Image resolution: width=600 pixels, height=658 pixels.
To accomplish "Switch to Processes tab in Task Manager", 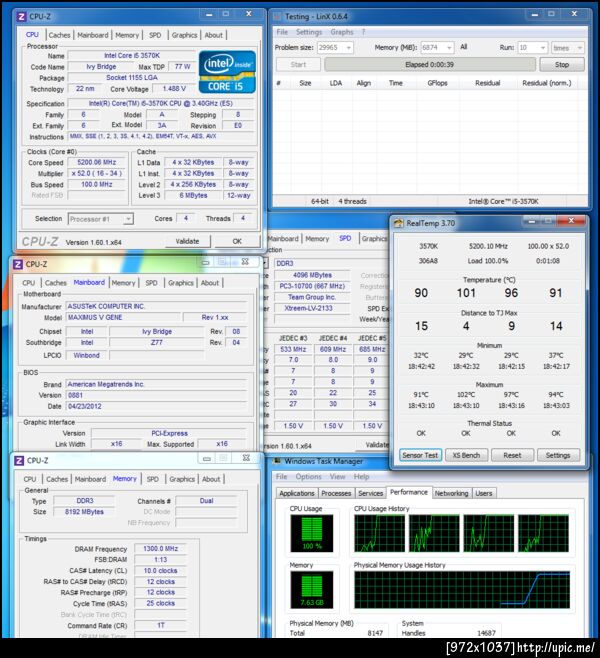I will 336,494.
